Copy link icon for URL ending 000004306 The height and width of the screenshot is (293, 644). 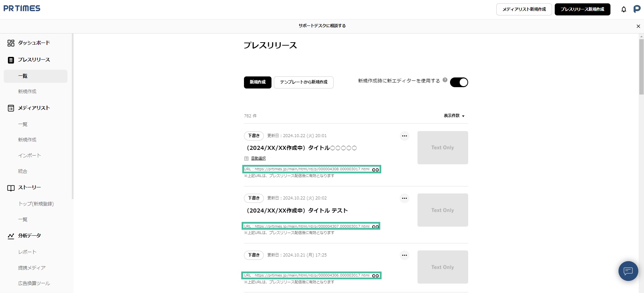coord(376,276)
